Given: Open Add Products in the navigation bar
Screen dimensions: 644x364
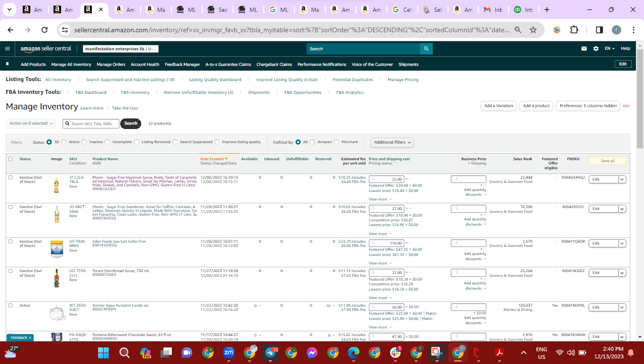Looking at the screenshot, I should (33, 64).
